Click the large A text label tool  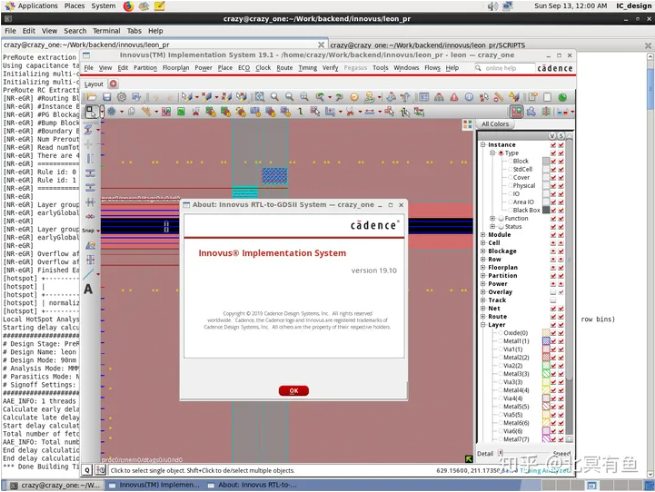(88, 289)
